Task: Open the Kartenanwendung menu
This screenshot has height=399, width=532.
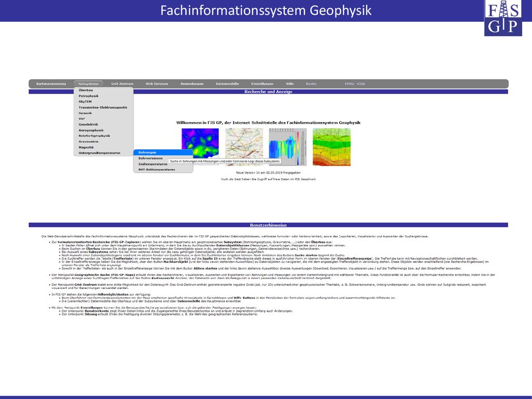Action: click(x=51, y=84)
